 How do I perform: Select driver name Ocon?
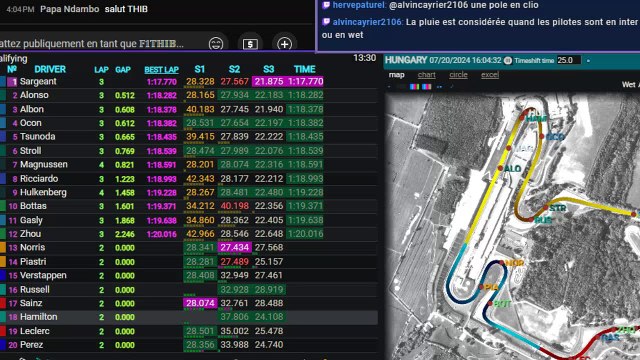31,123
